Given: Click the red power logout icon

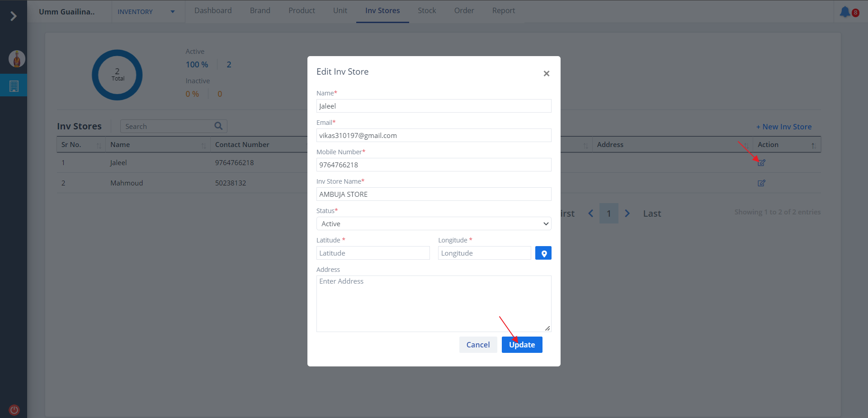Looking at the screenshot, I should (x=14, y=409).
